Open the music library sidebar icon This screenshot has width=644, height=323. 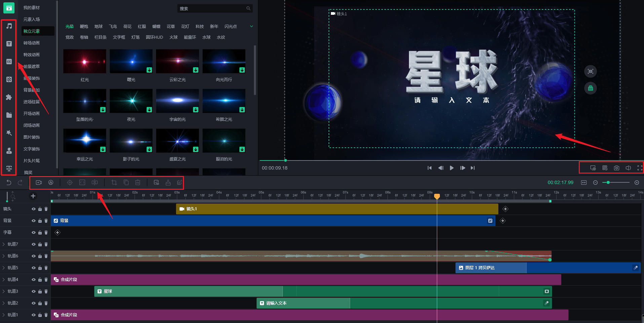click(x=9, y=26)
